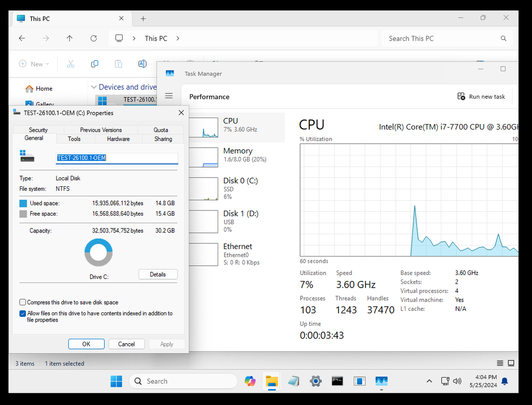Image resolution: width=532 pixels, height=405 pixels.
Task: Select CPU in Task Manager performance list
Action: point(236,127)
